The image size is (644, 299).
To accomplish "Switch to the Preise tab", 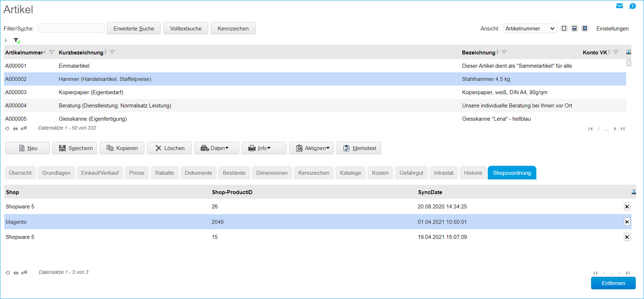I will click(137, 173).
